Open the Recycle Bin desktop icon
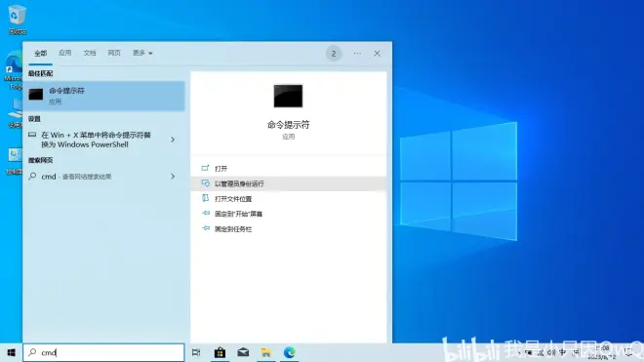 click(x=17, y=20)
